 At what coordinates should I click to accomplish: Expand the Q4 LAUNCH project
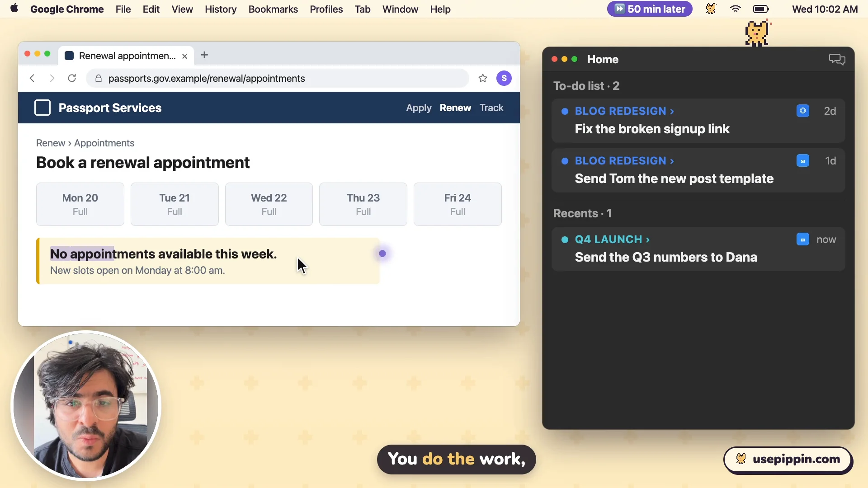[x=612, y=239]
